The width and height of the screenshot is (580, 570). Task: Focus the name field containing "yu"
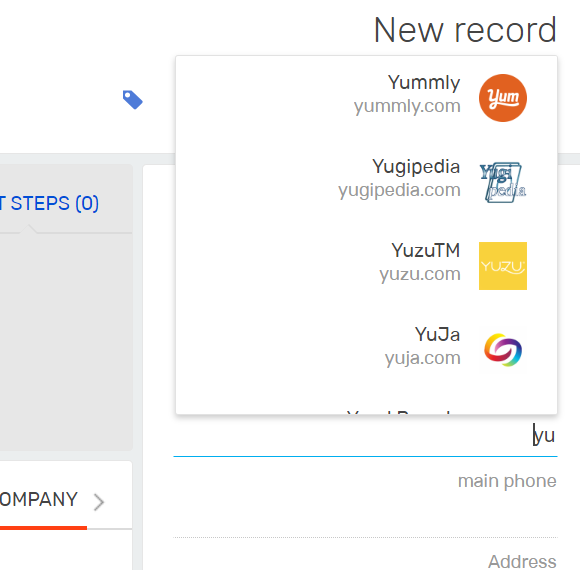(365, 435)
